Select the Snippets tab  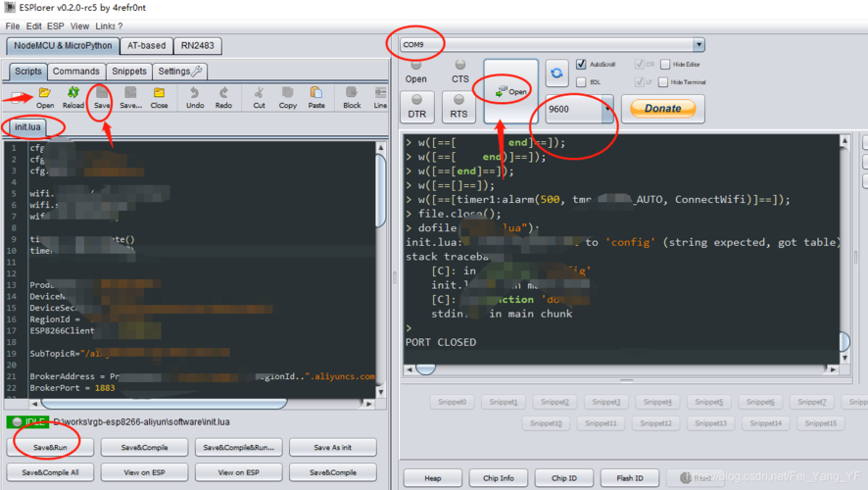click(129, 71)
